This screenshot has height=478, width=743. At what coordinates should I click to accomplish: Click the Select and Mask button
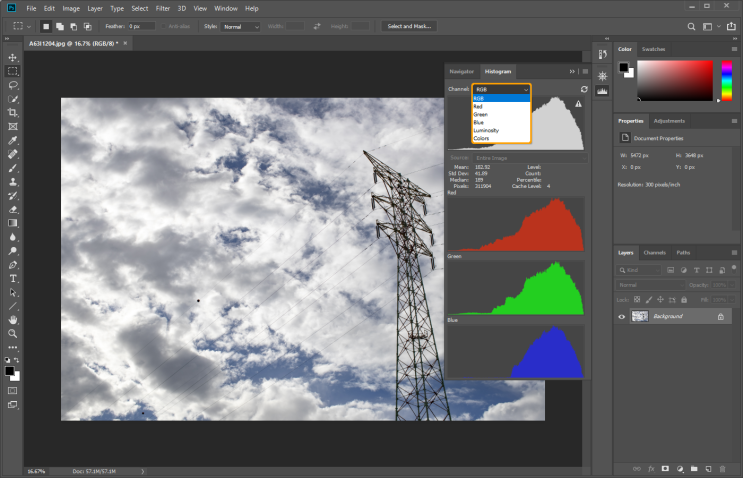coord(409,27)
